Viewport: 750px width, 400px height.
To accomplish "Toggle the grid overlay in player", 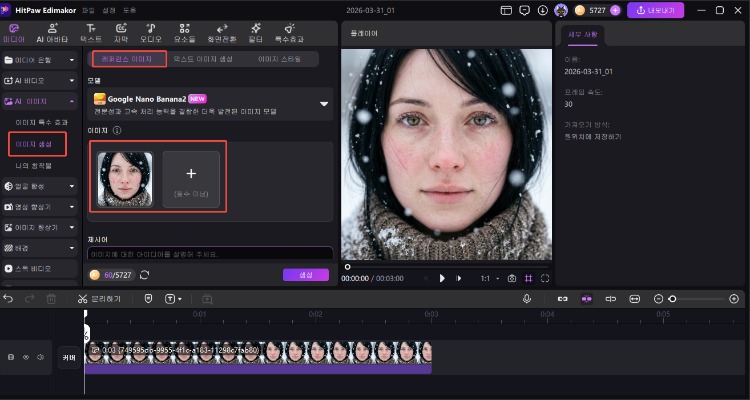I will [531, 278].
